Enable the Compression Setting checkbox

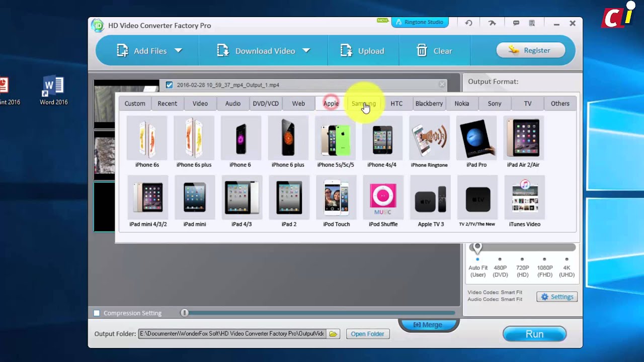(97, 313)
